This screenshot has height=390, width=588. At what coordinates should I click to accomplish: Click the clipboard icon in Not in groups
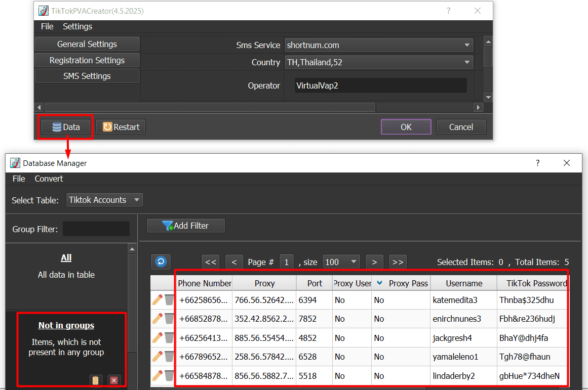(x=95, y=380)
